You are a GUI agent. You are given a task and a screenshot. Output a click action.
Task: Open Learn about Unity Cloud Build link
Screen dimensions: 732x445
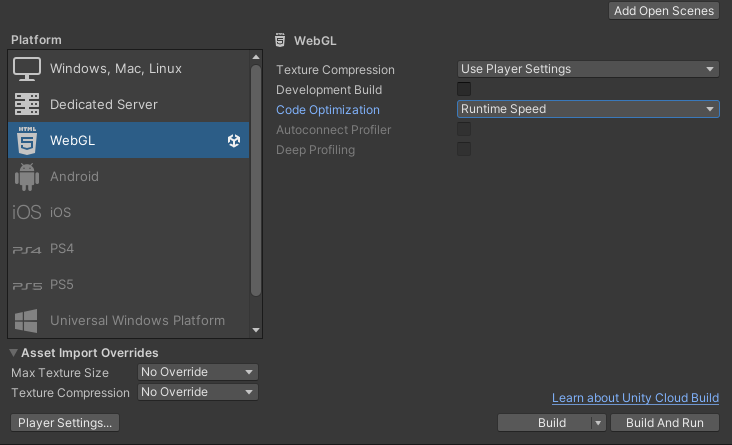point(635,399)
